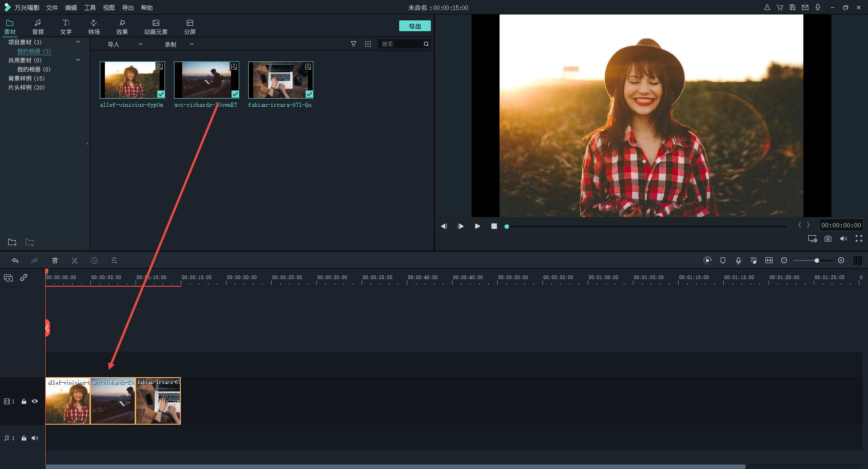Toggle lock on video track 1

tap(24, 401)
